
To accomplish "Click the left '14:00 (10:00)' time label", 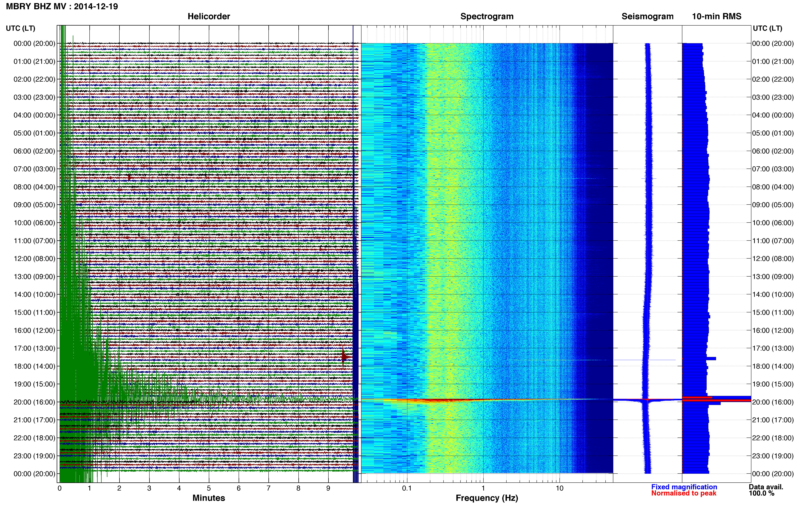I will [34, 294].
